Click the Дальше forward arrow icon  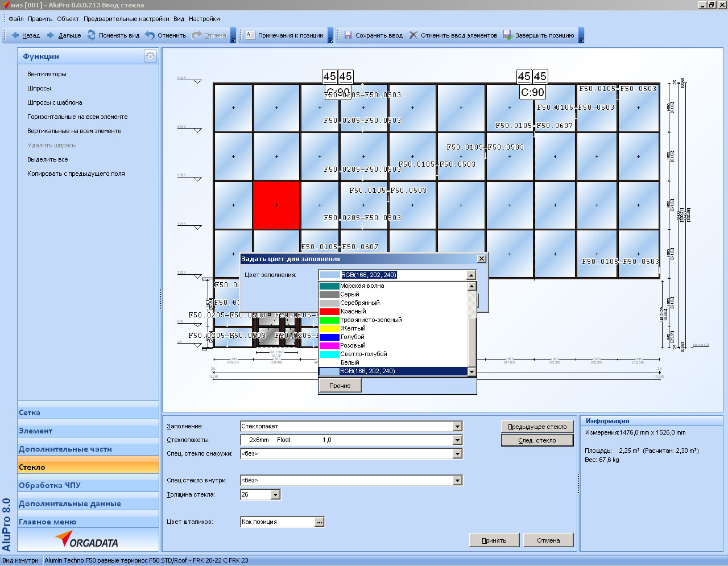point(51,35)
